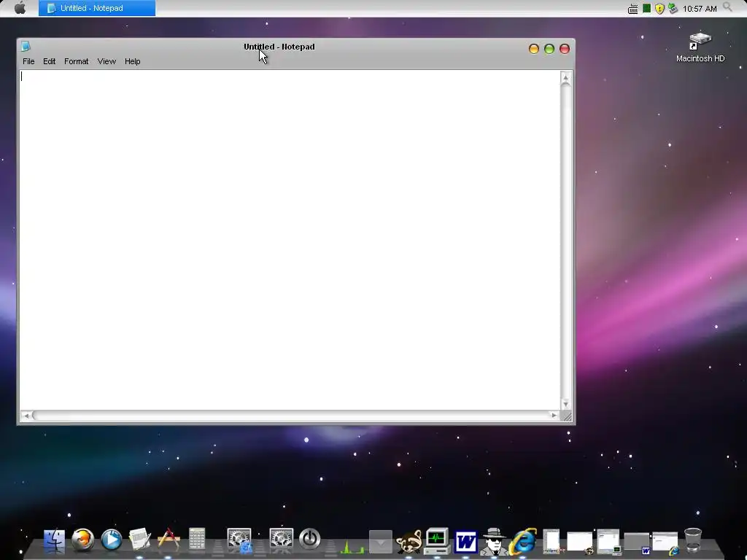This screenshot has height=560, width=747.
Task: Launch Calculator from the dock
Action: [197, 539]
